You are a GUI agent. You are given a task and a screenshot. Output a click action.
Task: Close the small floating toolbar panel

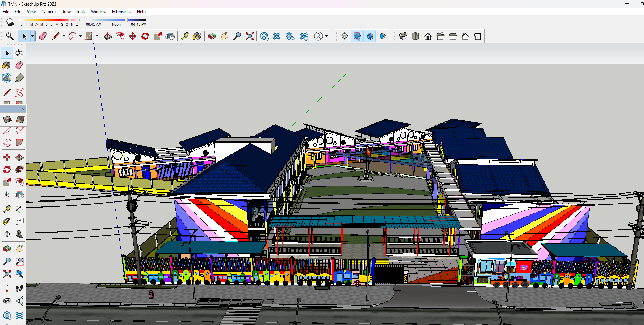[x=23, y=109]
